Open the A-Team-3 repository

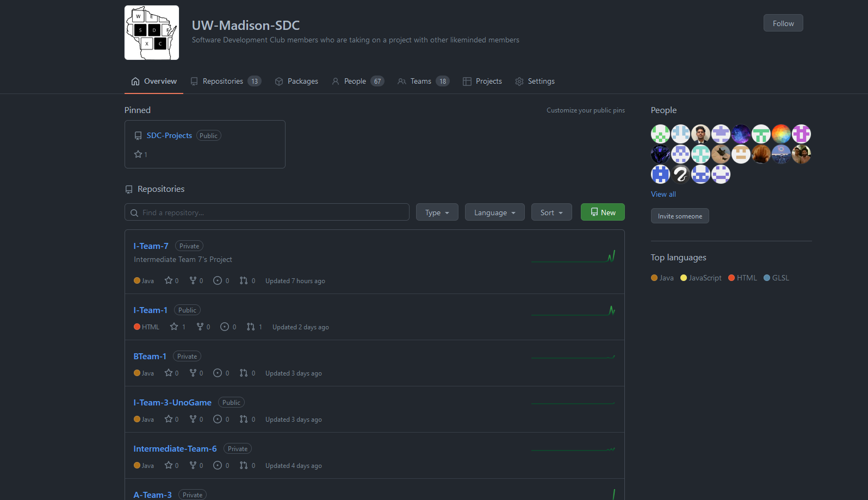coord(153,495)
